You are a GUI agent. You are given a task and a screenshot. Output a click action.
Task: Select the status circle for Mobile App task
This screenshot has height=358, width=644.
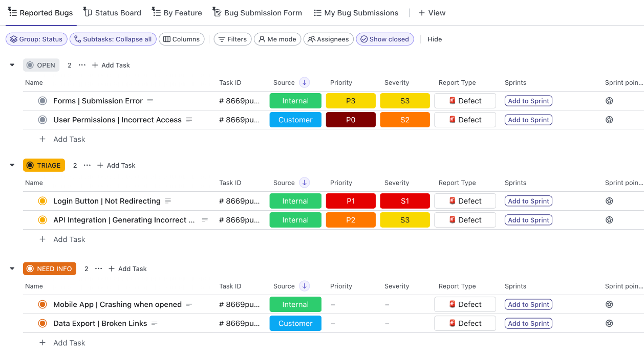pos(42,304)
